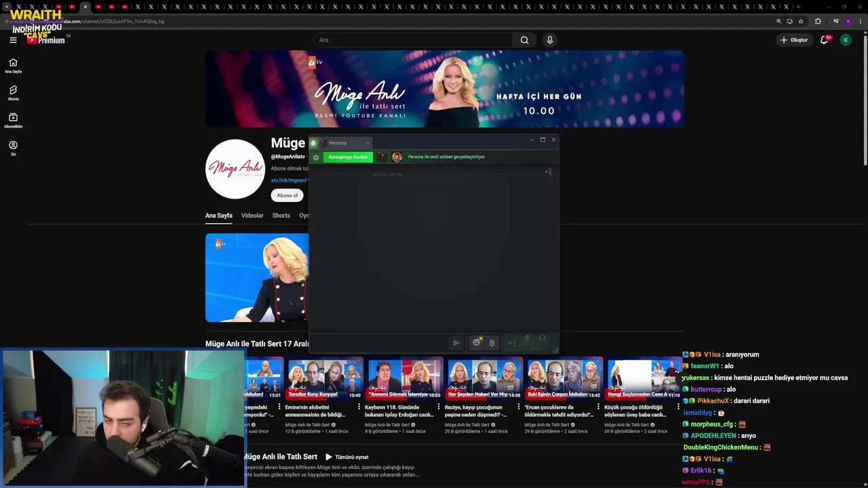This screenshot has height=488, width=868.
Task: Click the install app icon in address bar
Action: (789, 21)
